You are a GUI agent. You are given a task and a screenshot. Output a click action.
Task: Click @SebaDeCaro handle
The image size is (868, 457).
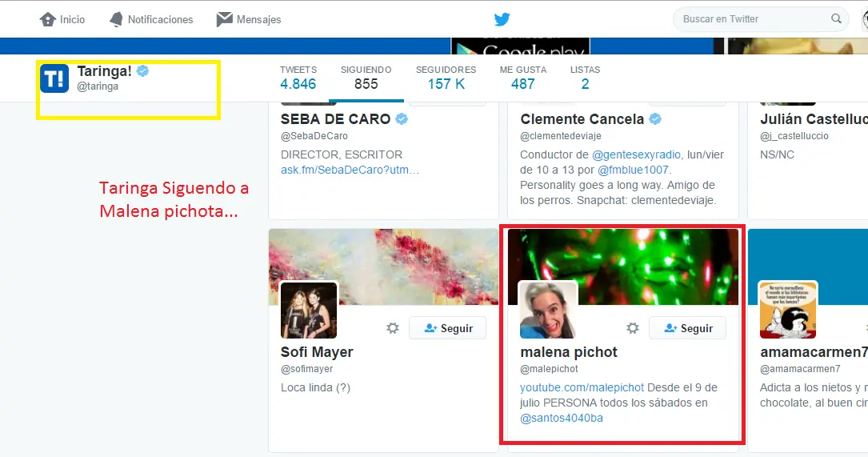click(x=314, y=136)
